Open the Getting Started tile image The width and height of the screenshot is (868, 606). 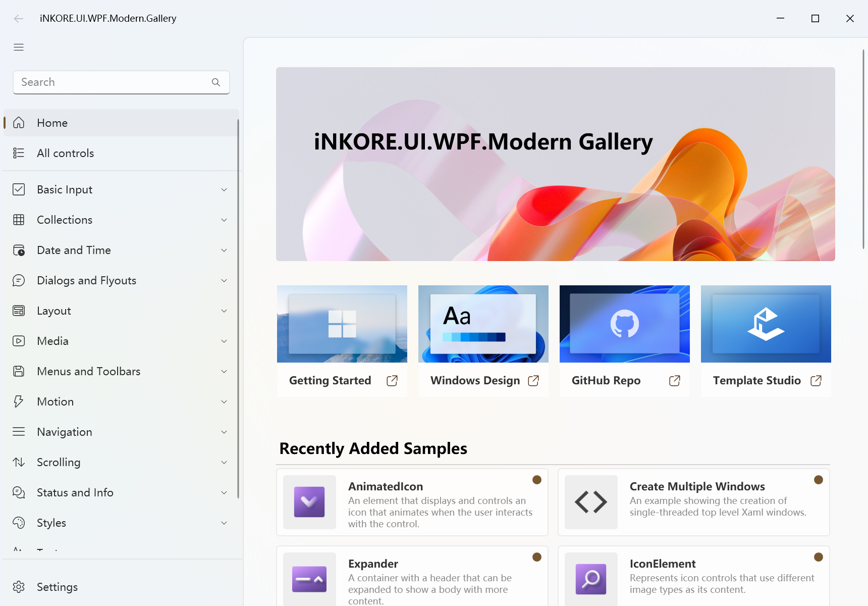tap(342, 324)
